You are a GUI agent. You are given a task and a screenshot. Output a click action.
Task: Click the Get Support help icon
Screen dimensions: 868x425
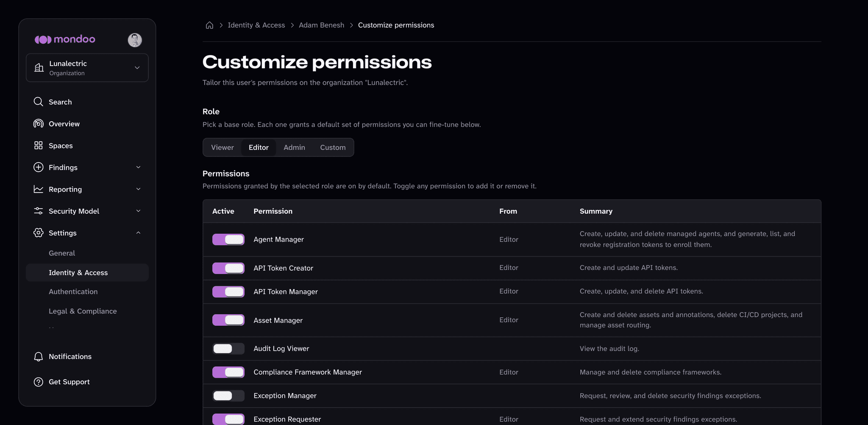pyautogui.click(x=39, y=382)
